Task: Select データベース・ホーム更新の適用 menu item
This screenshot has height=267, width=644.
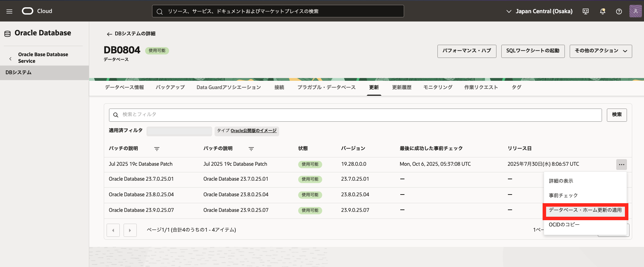Action: tap(585, 210)
